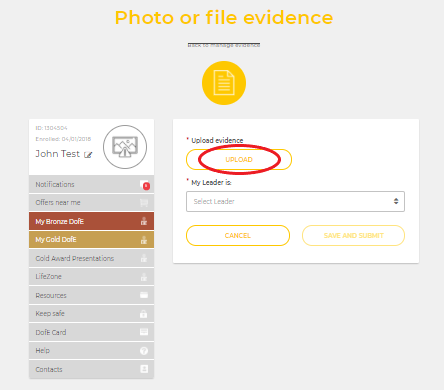Click the shopping cart icon for Offers near me
The image size is (444, 390).
point(144,203)
